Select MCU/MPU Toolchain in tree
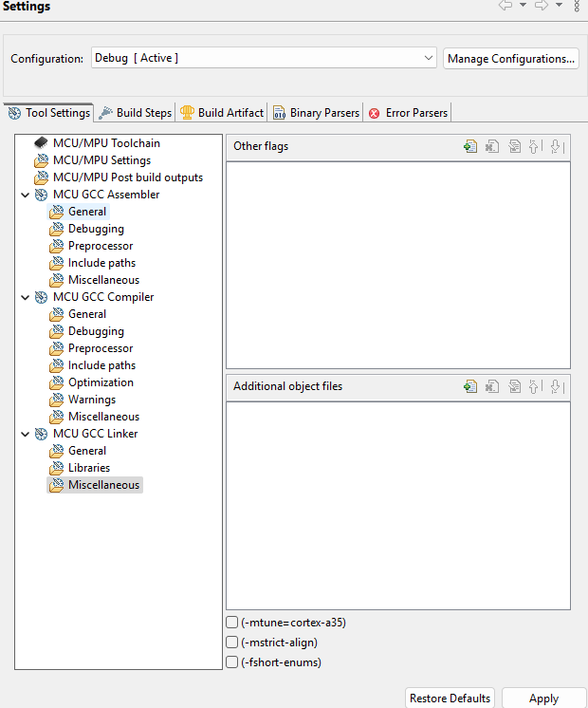The image size is (588, 708). click(106, 143)
